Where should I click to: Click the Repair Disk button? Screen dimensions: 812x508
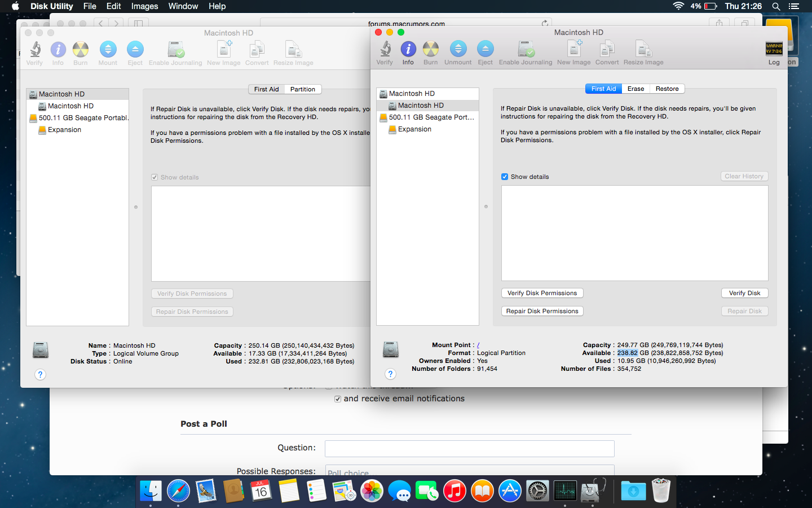(744, 311)
